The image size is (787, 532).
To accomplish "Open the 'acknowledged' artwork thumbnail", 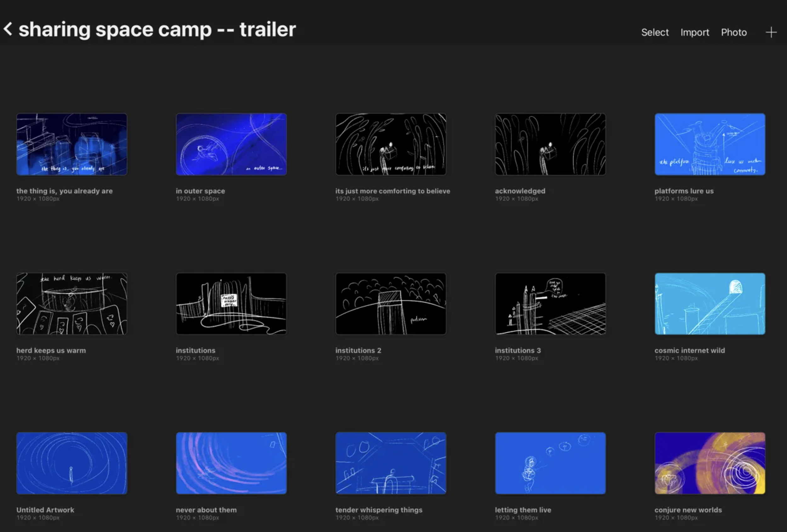I will coord(550,144).
